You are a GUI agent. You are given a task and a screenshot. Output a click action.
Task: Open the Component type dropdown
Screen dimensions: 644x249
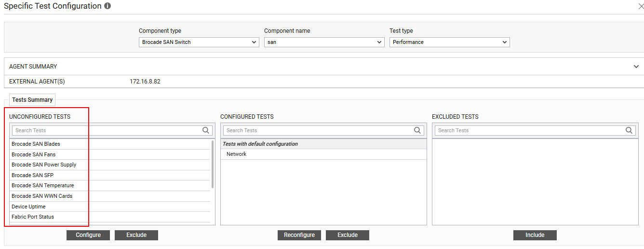199,42
